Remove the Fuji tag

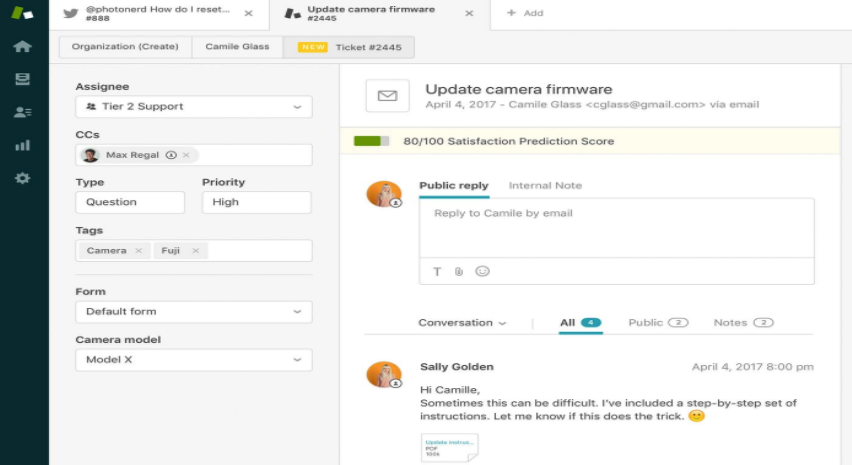coord(196,250)
